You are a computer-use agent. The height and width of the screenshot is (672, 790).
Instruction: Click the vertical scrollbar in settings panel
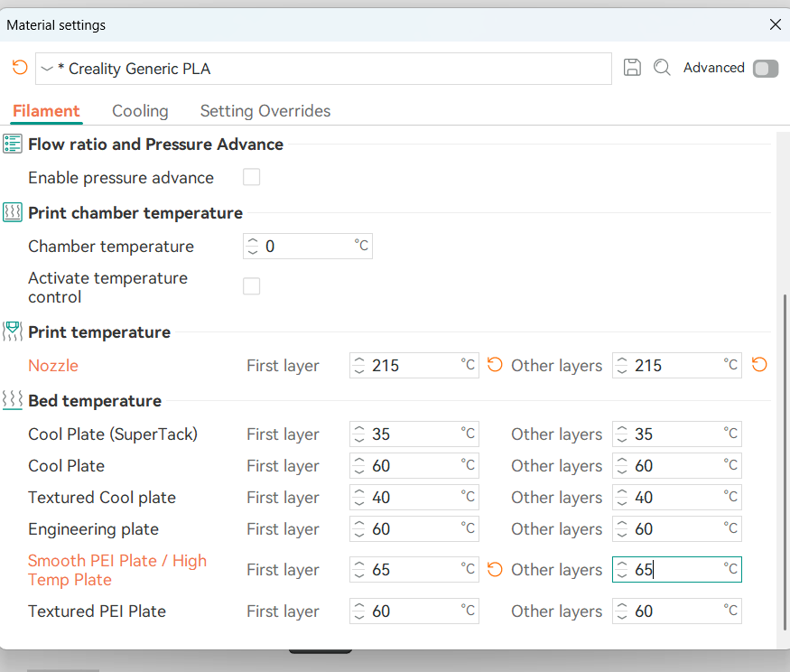pos(784,452)
